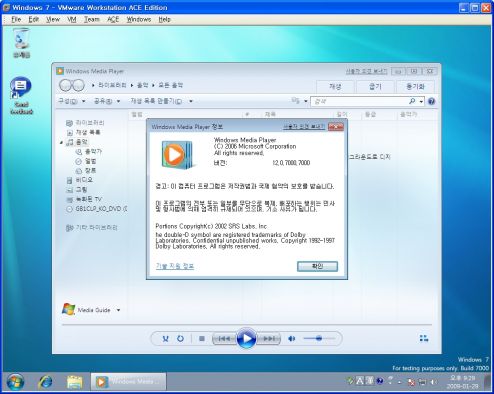Switch to Now Playing mode icon

tap(424, 338)
